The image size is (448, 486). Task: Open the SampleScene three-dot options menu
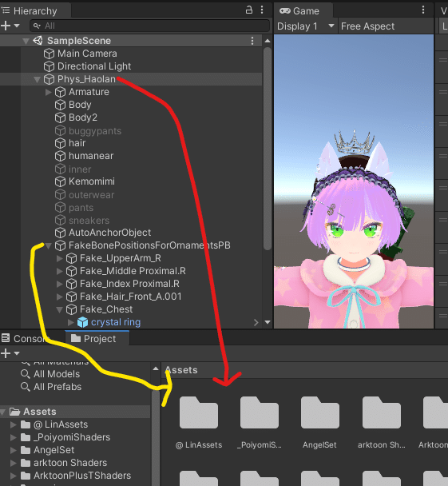click(x=252, y=41)
